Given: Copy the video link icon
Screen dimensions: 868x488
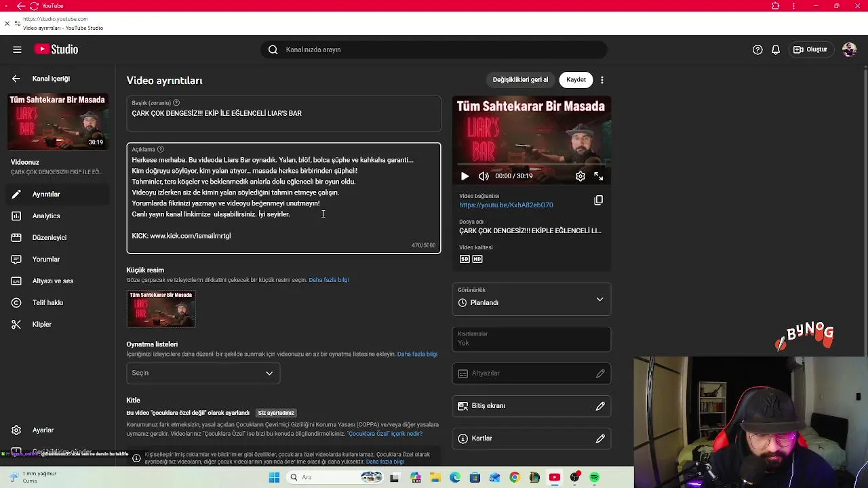Looking at the screenshot, I should pyautogui.click(x=598, y=201).
